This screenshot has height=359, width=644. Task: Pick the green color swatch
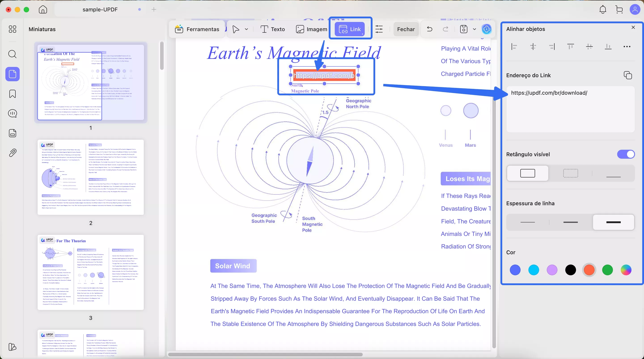pyautogui.click(x=607, y=270)
